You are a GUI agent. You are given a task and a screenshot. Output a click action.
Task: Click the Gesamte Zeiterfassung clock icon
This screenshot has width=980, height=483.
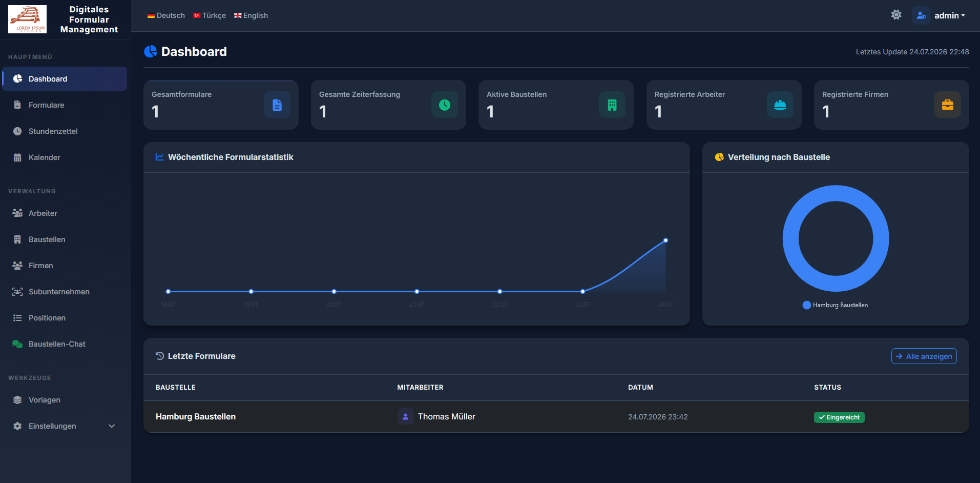[x=445, y=105]
